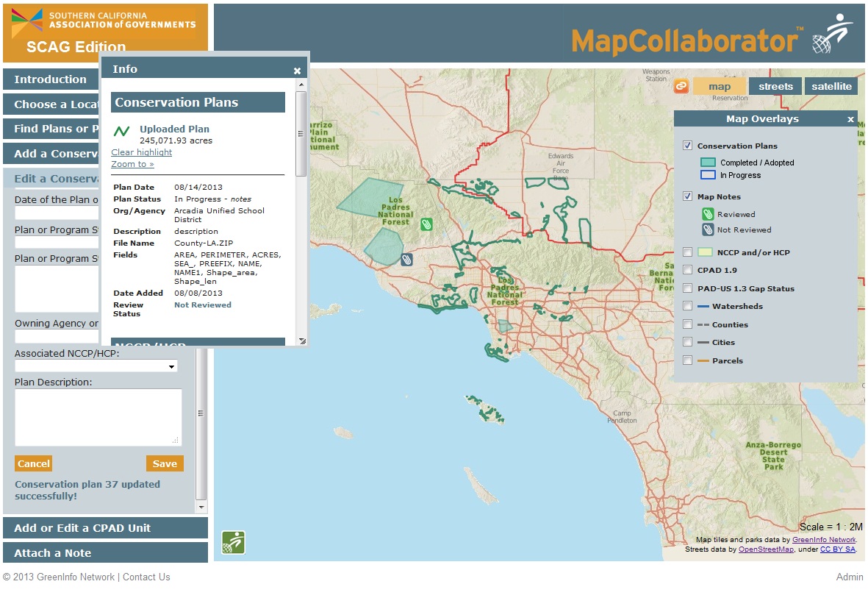Click the green Reviewed note marker on map
The height and width of the screenshot is (598, 868).
coord(426,224)
